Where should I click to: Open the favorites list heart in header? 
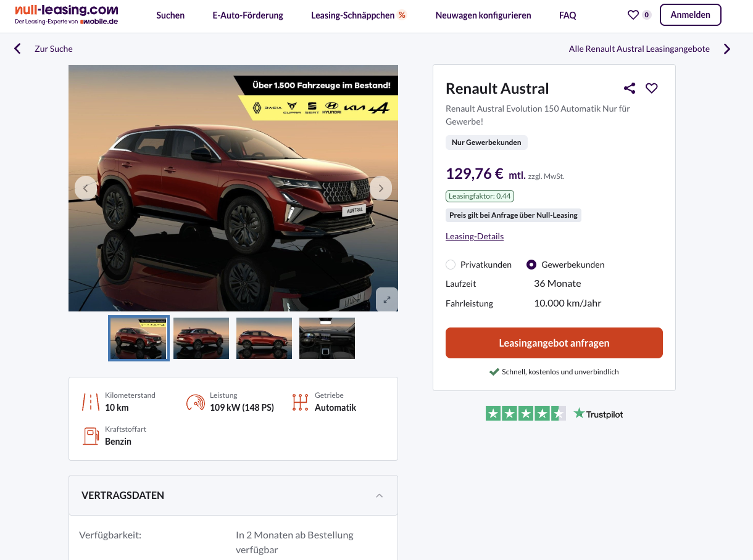633,15
